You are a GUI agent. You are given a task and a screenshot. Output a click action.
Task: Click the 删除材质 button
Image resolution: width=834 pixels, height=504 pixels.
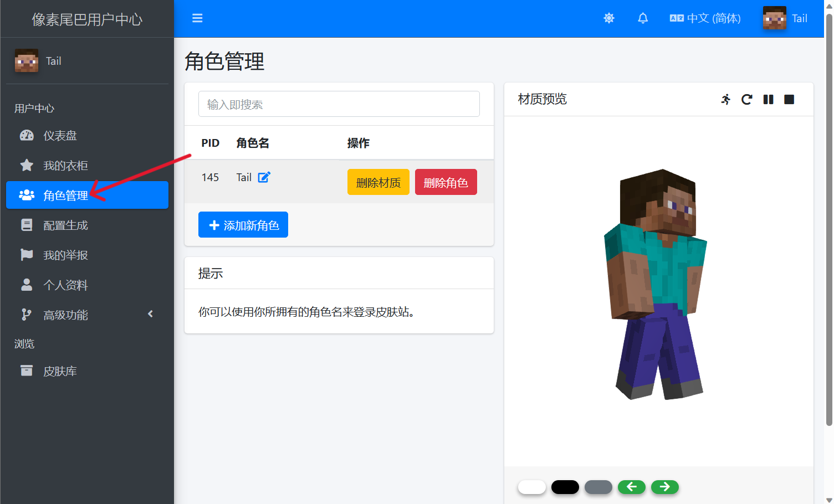click(378, 182)
